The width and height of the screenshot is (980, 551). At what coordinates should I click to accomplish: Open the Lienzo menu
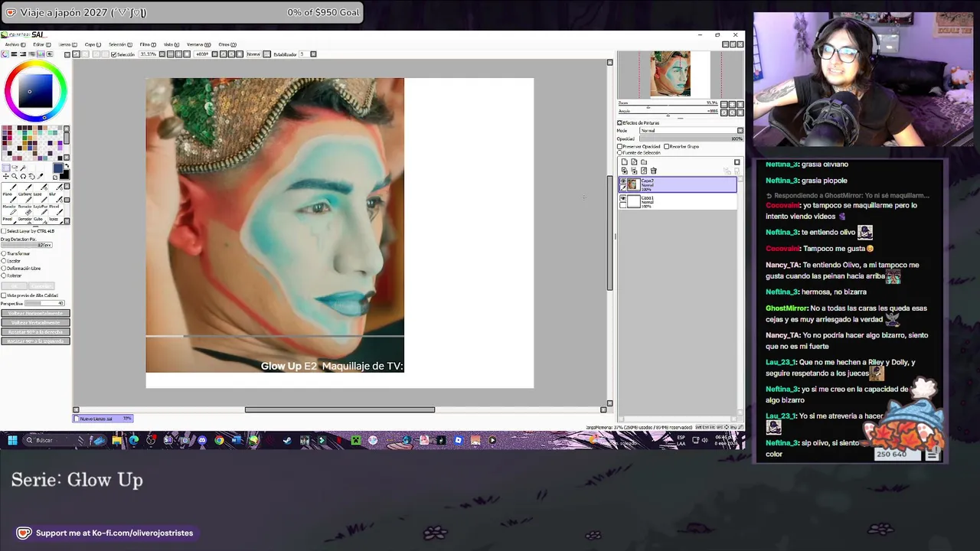tap(68, 44)
